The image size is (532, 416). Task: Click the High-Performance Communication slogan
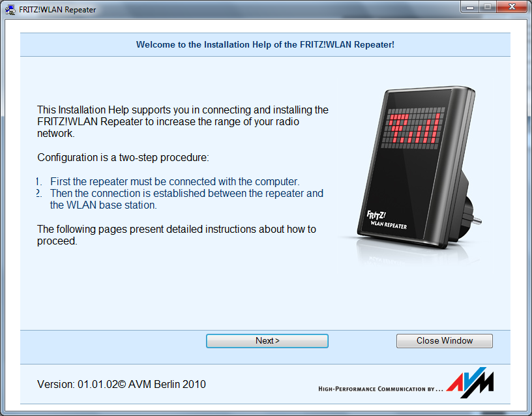[380, 389]
